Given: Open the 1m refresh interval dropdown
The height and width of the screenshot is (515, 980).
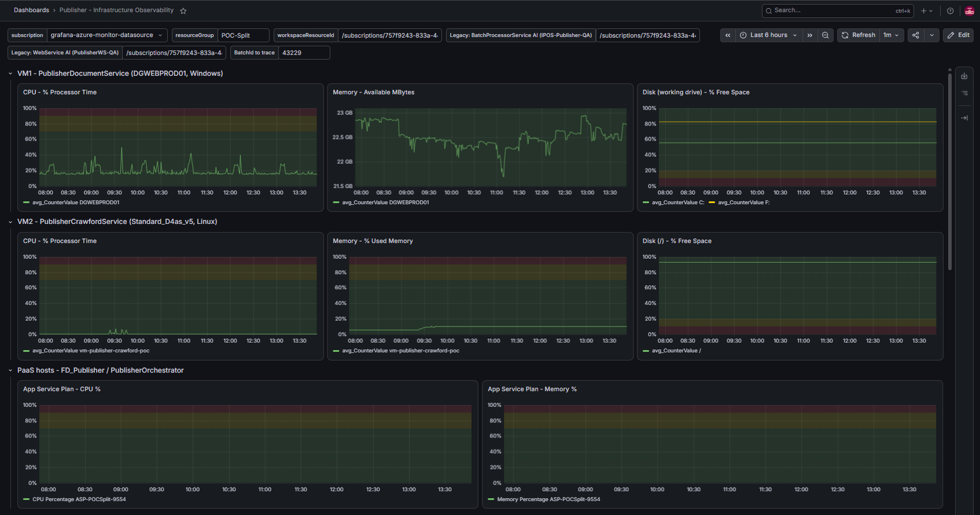Looking at the screenshot, I should coord(891,35).
